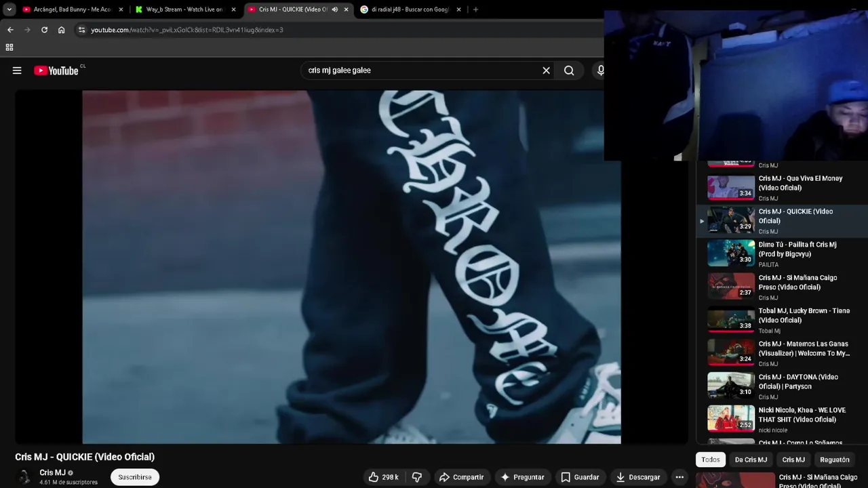Open a new browser tab
The width and height of the screenshot is (868, 488).
pos(475,9)
